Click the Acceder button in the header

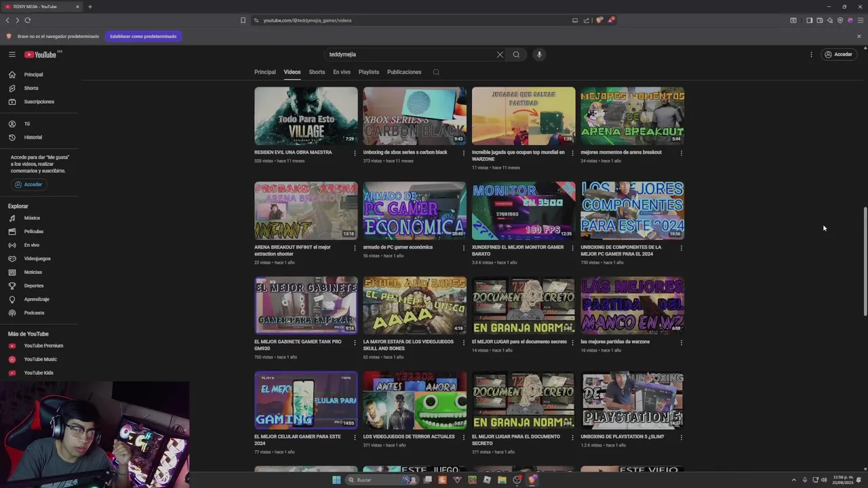click(838, 54)
